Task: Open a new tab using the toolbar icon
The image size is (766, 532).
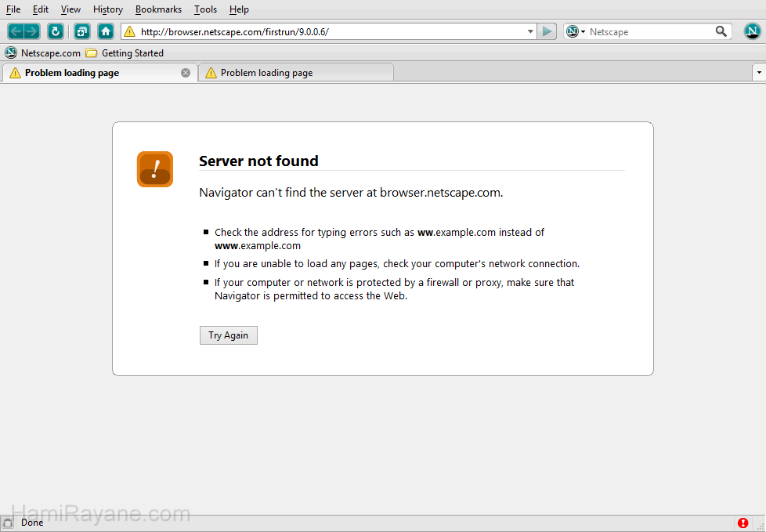Action: point(82,32)
